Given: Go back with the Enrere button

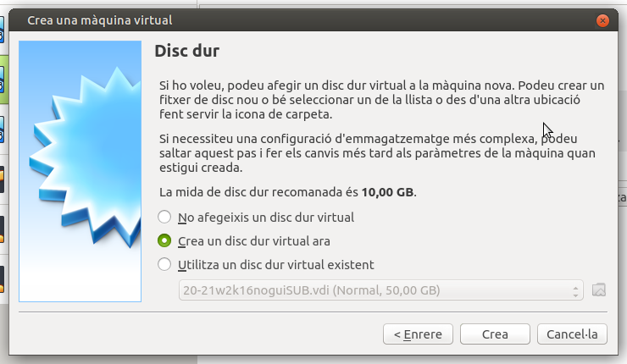Looking at the screenshot, I should tap(418, 334).
